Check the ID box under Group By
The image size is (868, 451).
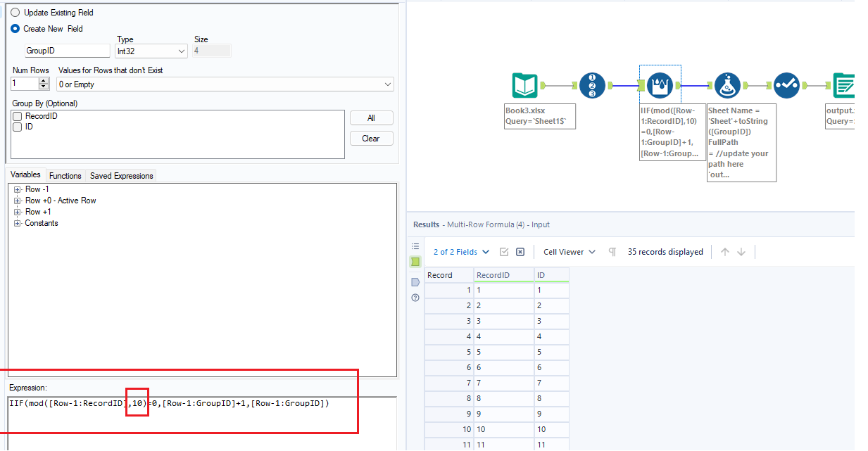(x=18, y=125)
